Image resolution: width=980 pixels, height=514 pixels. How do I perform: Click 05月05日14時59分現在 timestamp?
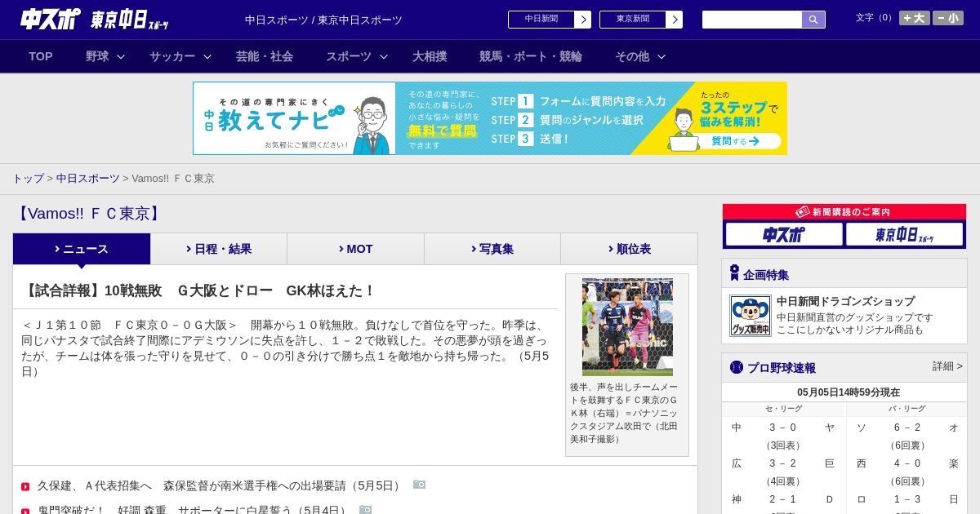click(849, 392)
